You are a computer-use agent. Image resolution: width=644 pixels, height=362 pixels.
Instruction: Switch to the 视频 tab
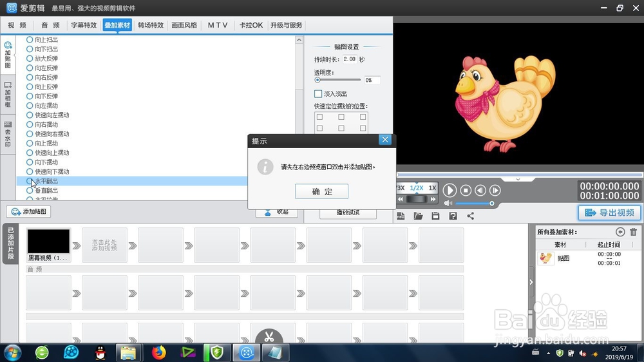click(x=17, y=25)
